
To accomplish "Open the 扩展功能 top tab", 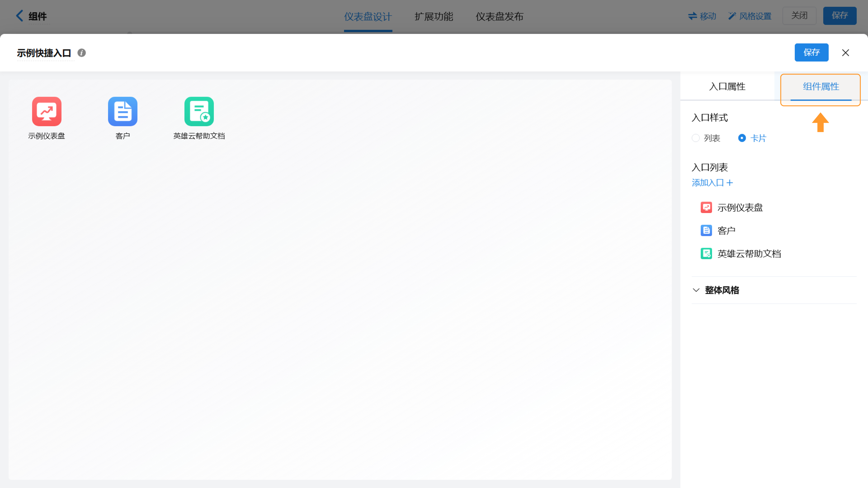I will pos(434,17).
